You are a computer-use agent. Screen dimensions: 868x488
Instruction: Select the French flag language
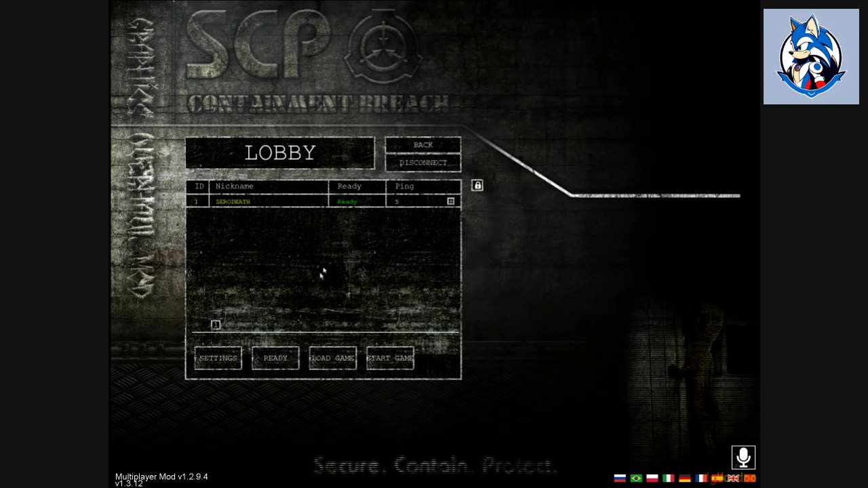pyautogui.click(x=701, y=478)
